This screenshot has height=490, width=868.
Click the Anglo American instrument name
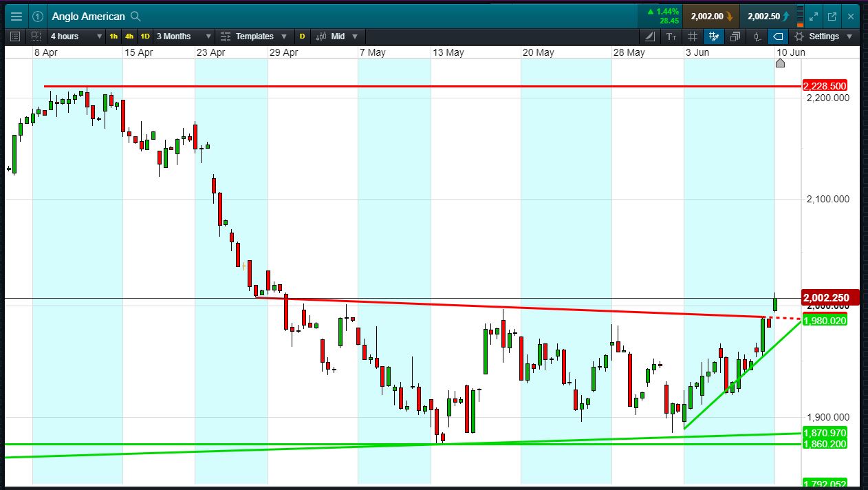[88, 17]
